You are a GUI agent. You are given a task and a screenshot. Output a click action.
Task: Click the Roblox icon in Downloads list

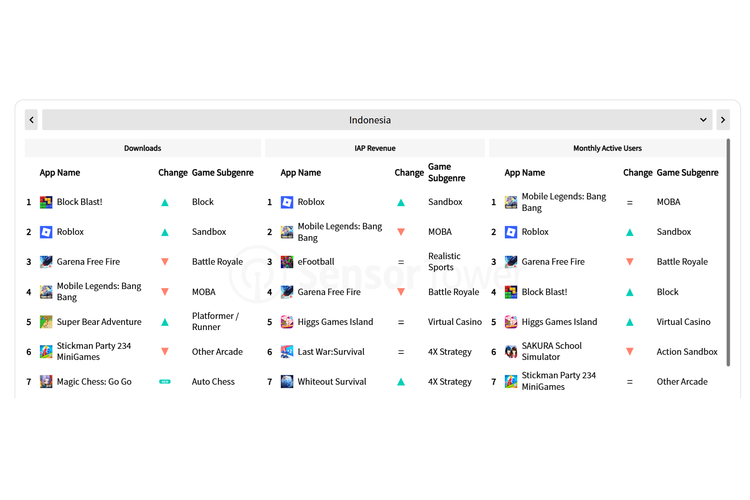(46, 232)
